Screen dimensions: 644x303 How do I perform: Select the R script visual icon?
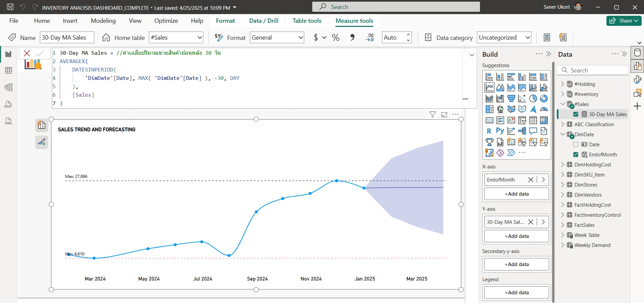[489, 131]
